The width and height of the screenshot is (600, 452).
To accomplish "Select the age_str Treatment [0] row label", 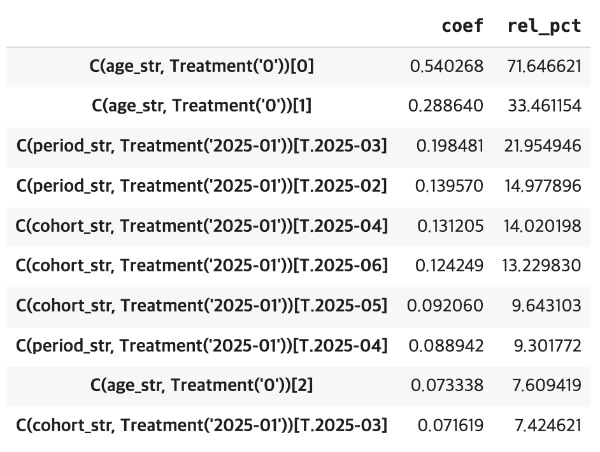I will (x=202, y=66).
